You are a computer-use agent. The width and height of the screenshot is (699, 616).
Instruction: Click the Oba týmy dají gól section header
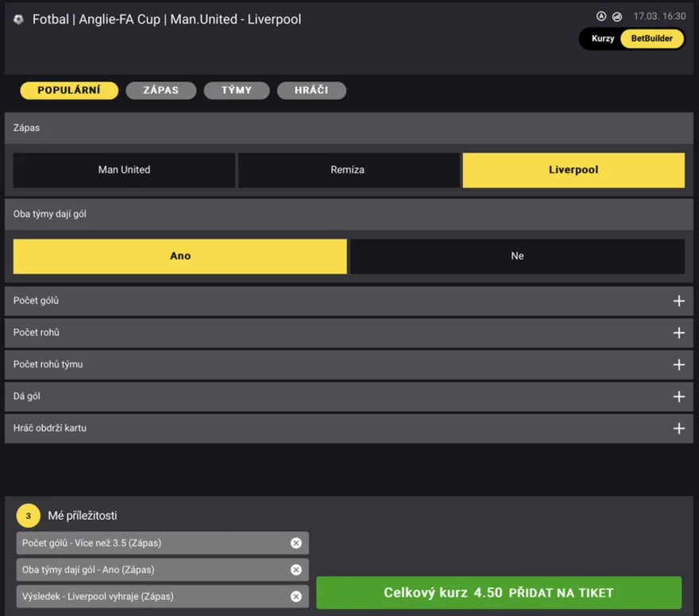click(x=349, y=214)
